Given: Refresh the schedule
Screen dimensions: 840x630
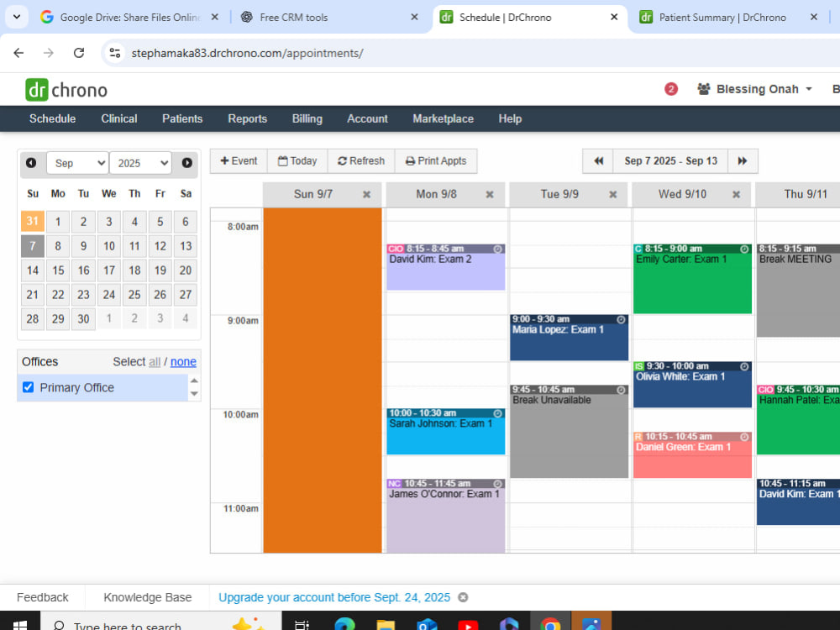Looking at the screenshot, I should (x=361, y=160).
